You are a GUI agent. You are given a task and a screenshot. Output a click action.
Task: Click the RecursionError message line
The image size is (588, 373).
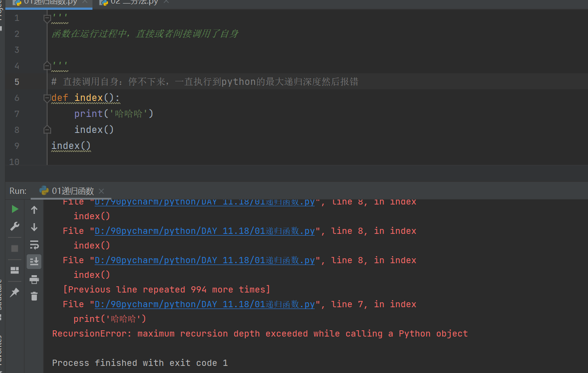[x=260, y=333]
